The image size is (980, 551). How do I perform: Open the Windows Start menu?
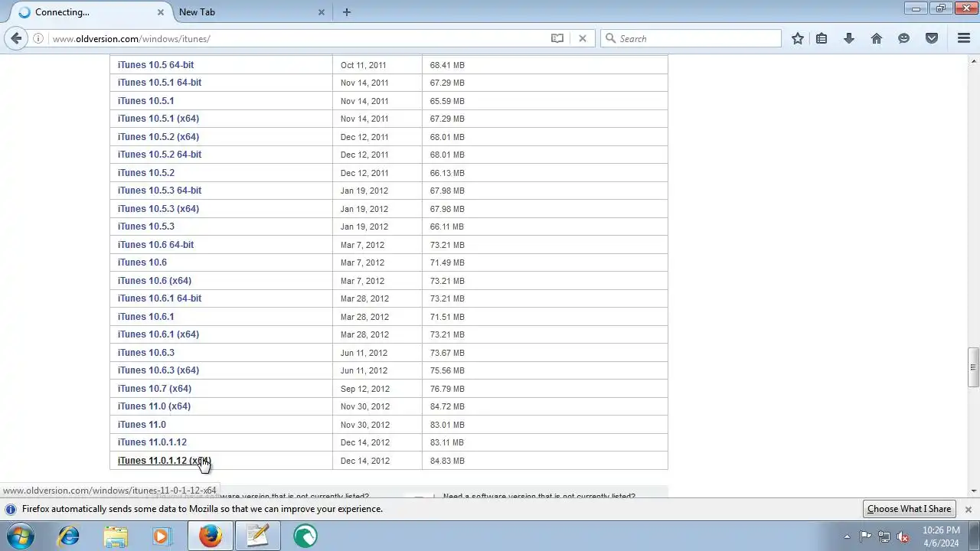click(x=21, y=536)
